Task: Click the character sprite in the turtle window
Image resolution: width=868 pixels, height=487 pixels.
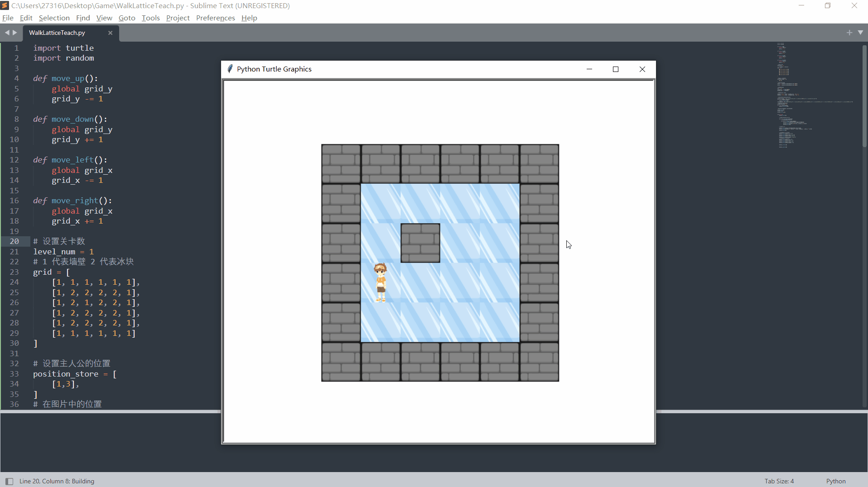Action: [x=381, y=282]
